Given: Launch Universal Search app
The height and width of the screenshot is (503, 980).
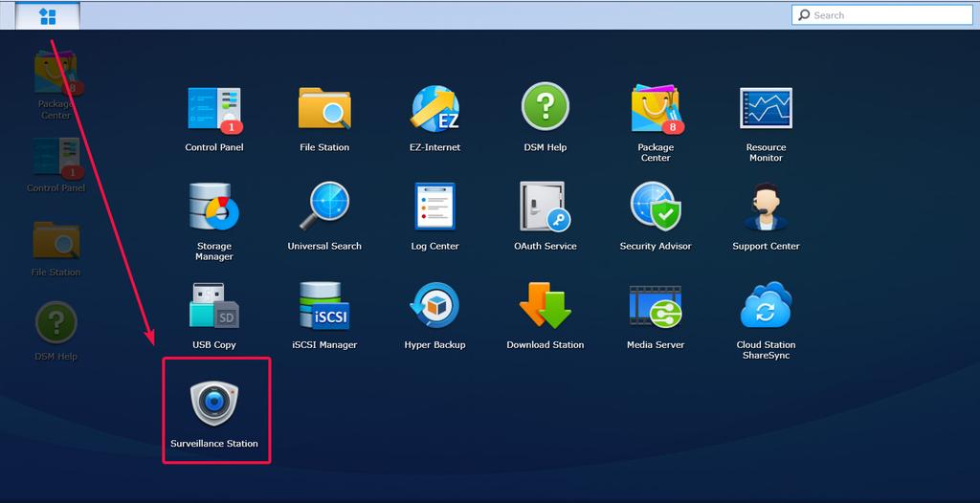Looking at the screenshot, I should click(x=324, y=207).
